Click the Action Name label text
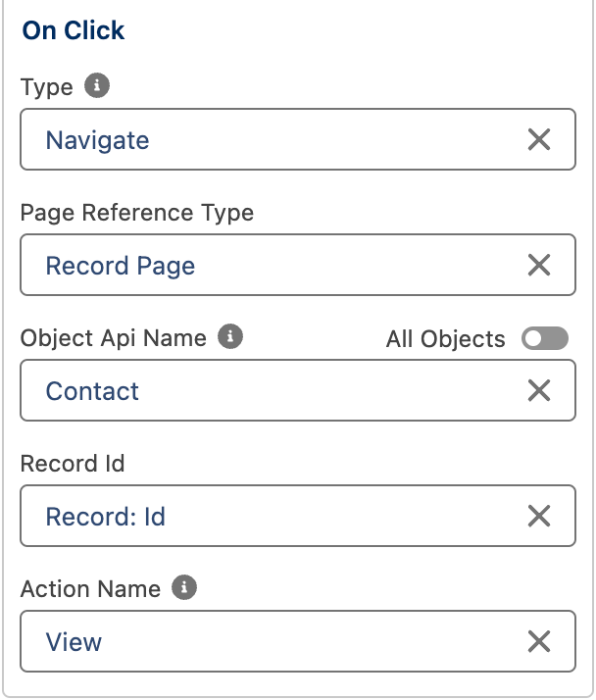This screenshot has width=596, height=700. [90, 589]
